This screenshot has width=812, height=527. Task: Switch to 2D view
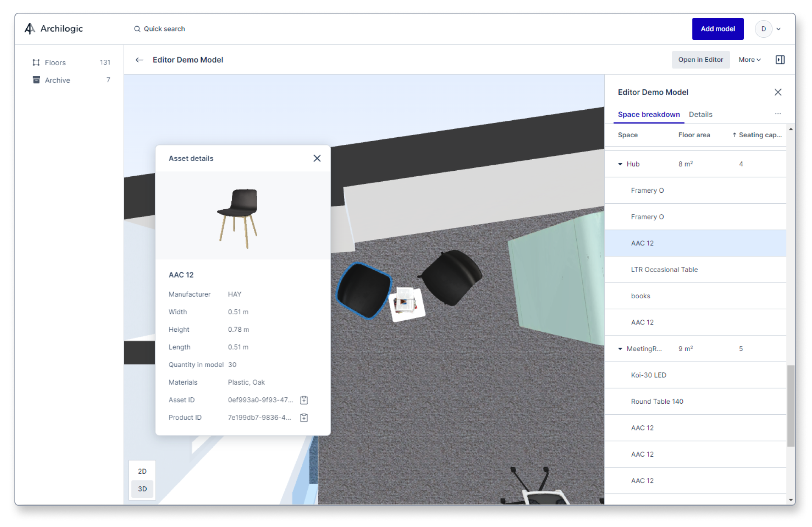(142, 471)
